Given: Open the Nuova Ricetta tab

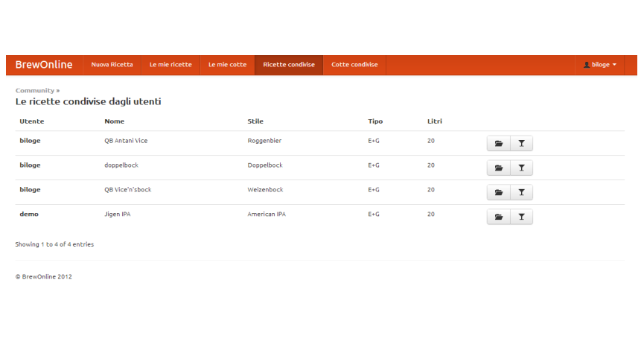Looking at the screenshot, I should pyautogui.click(x=112, y=65).
